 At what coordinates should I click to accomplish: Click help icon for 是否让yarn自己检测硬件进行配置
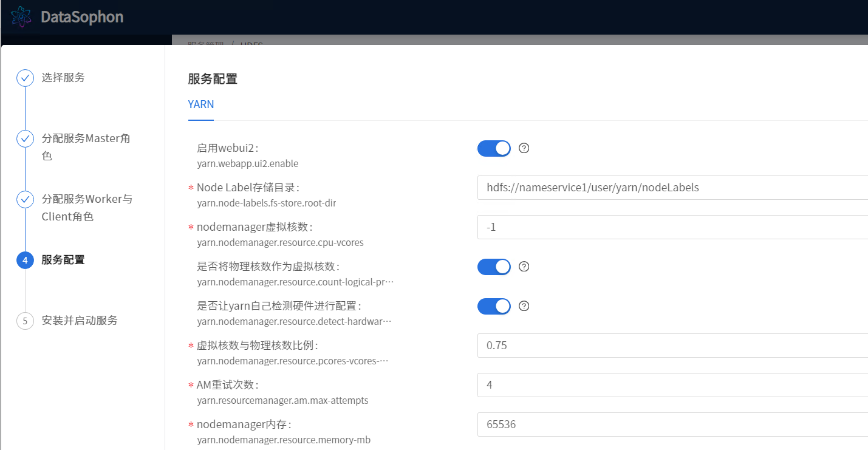point(524,306)
